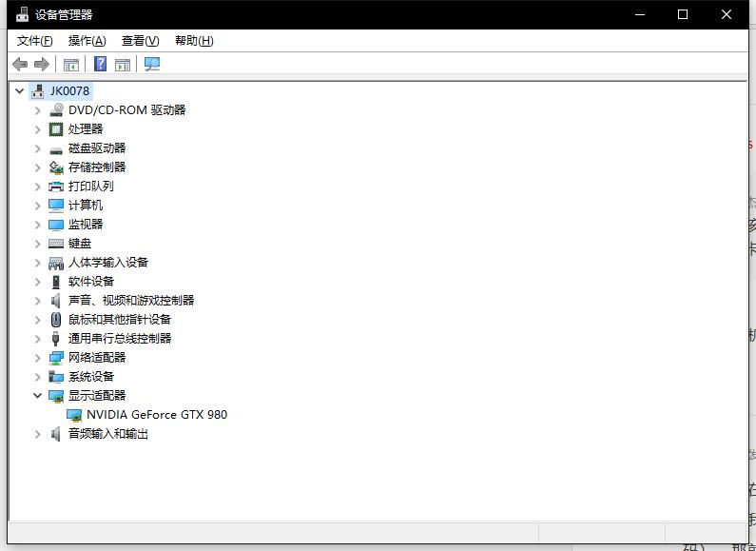Select the 监视器 label
Image resolution: width=756 pixels, height=551 pixels.
86,225
